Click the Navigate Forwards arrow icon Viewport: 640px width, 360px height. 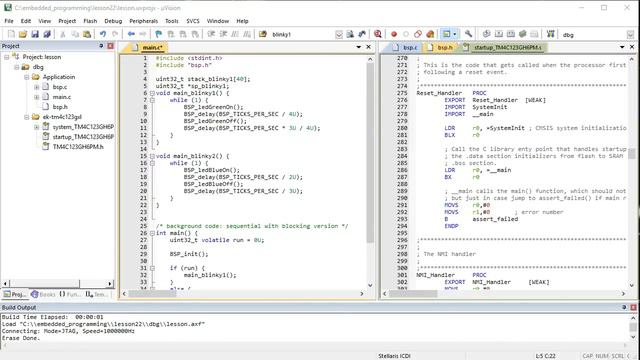pyautogui.click(x=143, y=34)
